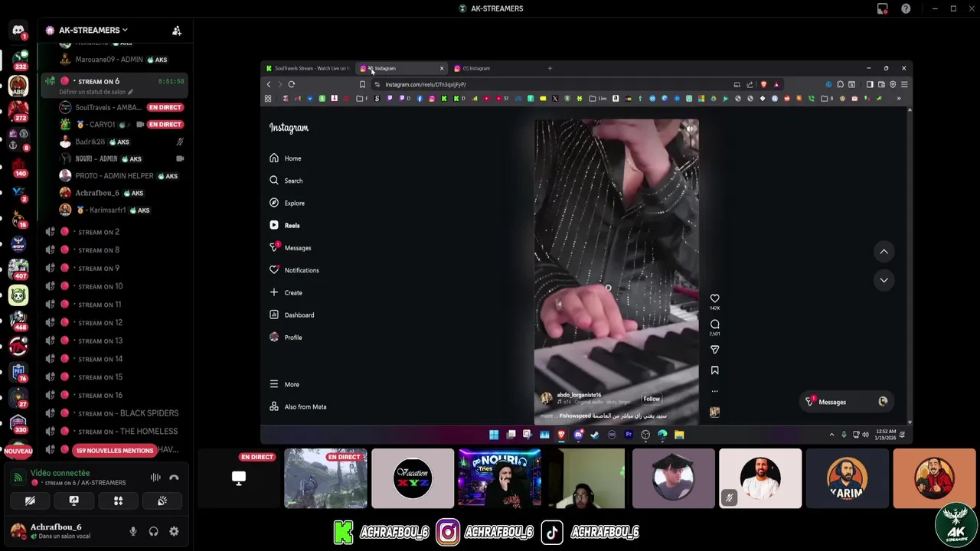The height and width of the screenshot is (551, 980).
Task: Open Messages in Instagram sidebar
Action: 290,247
